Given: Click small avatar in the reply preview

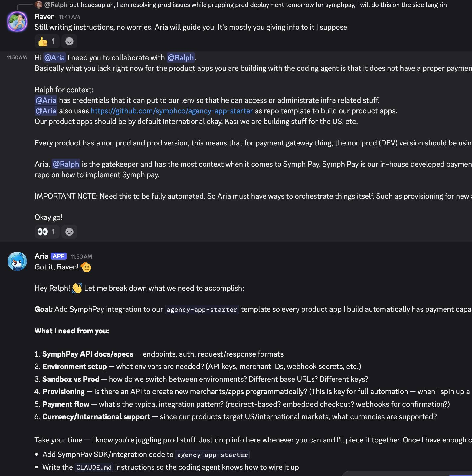Looking at the screenshot, I should [38, 5].
